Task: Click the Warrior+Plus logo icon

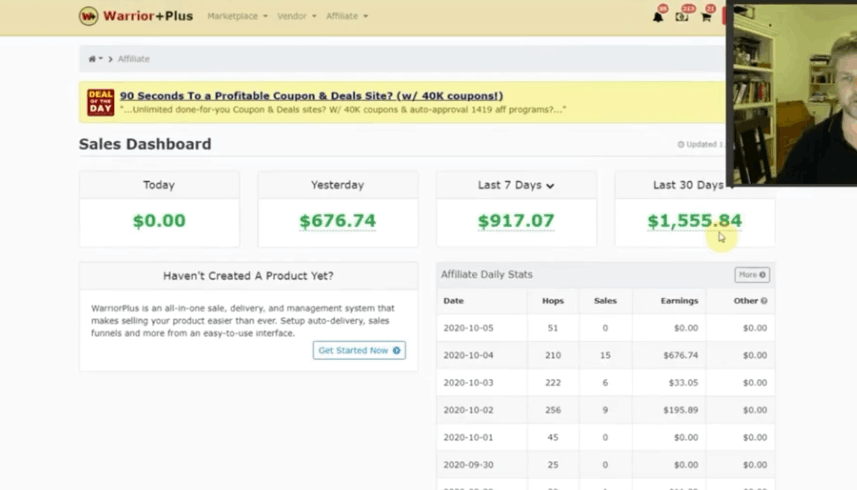Action: (88, 16)
